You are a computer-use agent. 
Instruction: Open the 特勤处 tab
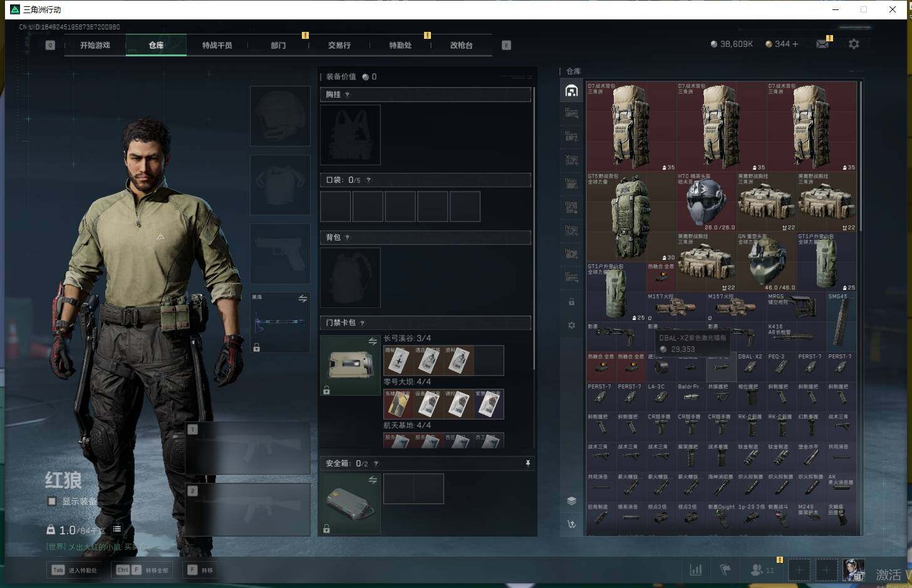pyautogui.click(x=400, y=45)
